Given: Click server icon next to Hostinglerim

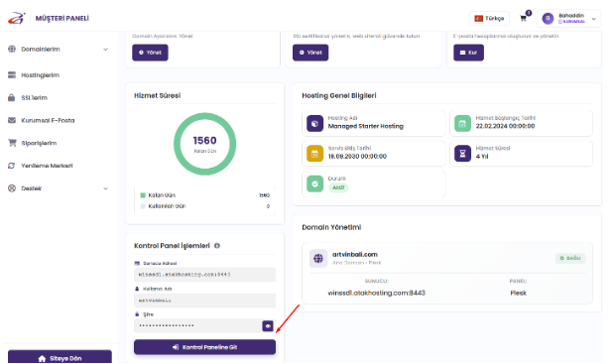Looking at the screenshot, I should click(12, 75).
